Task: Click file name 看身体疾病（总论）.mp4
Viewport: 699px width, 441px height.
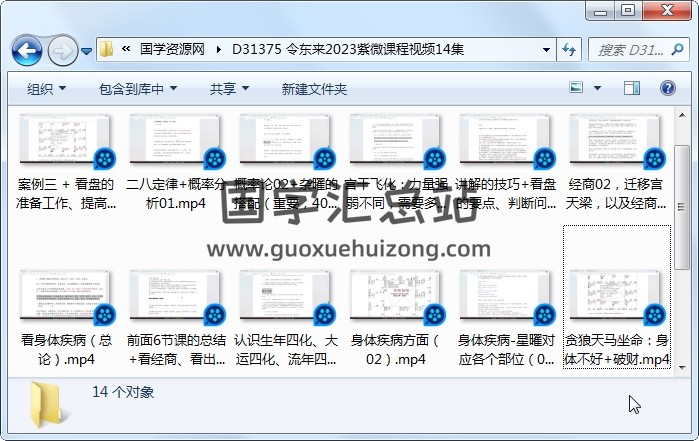Action: point(66,350)
